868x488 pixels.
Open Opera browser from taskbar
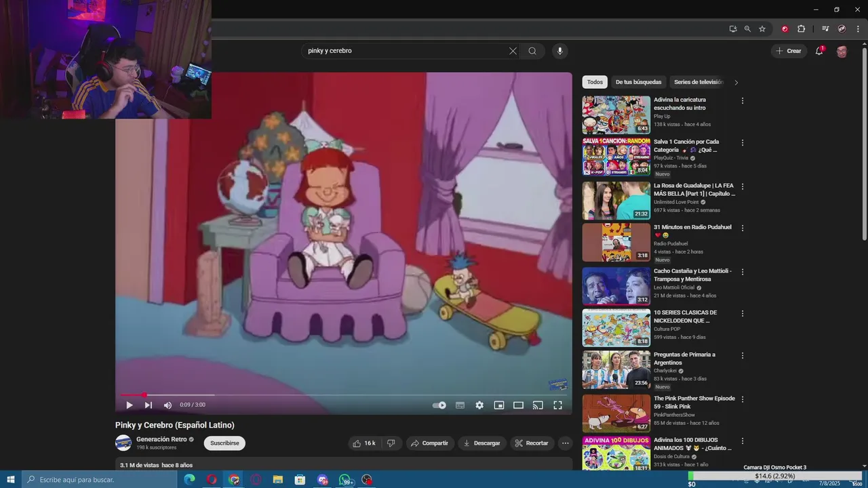coord(212,480)
